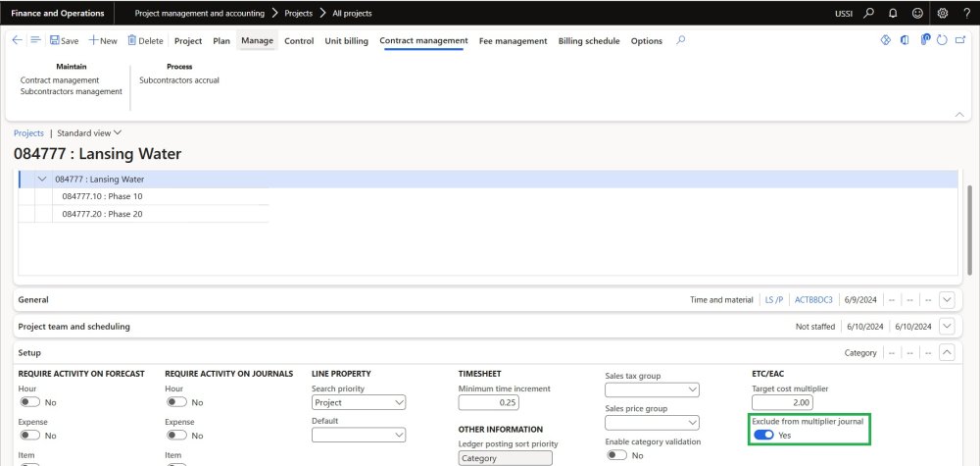The width and height of the screenshot is (980, 466).
Task: Open the Plan tab
Action: [x=221, y=40]
